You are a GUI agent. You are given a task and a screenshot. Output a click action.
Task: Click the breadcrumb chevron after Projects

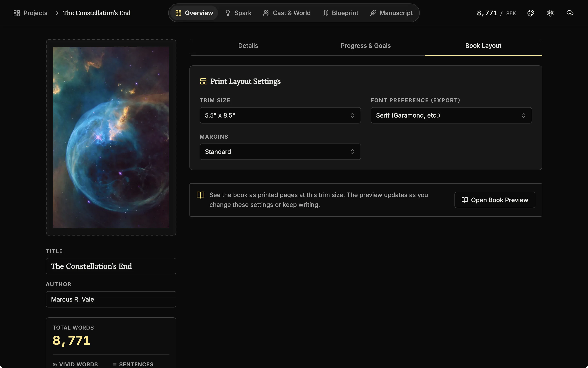[x=57, y=13]
